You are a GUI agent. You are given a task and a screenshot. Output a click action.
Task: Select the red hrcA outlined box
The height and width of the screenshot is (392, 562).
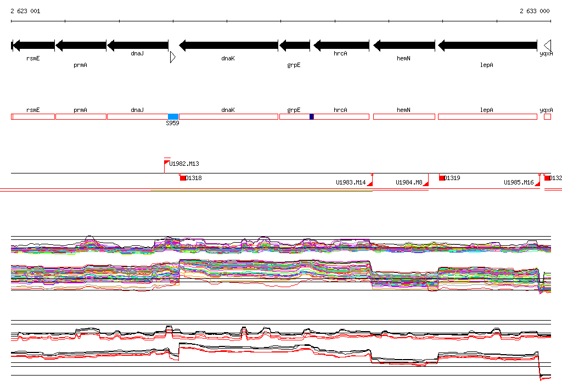tap(341, 117)
